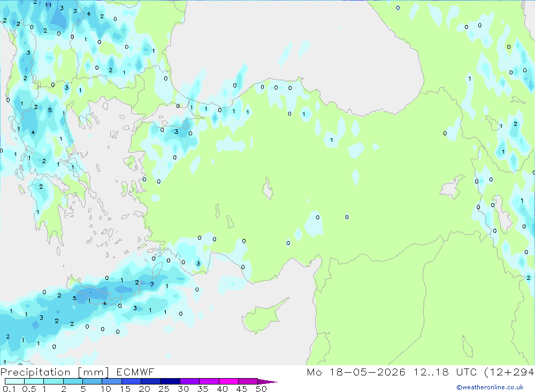The height and width of the screenshot is (392, 535).
Task: Click the dark blue 20–25 legend swatch
Action: (x=151, y=381)
